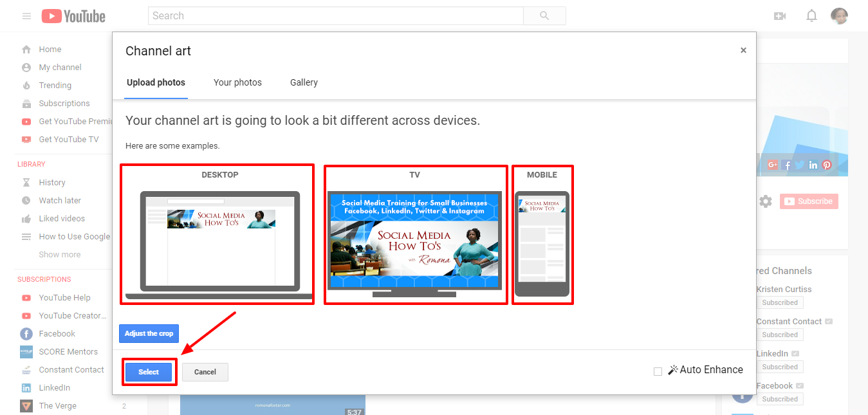Open the notifications bell
The height and width of the screenshot is (415, 868).
(x=811, y=16)
